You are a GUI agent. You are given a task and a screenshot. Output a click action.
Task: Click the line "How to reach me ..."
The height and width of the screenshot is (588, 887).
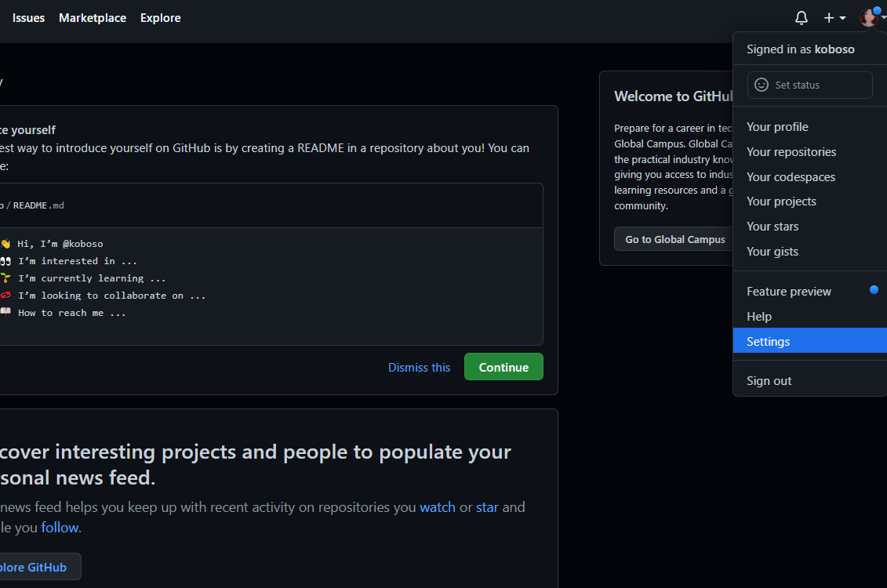(x=72, y=314)
